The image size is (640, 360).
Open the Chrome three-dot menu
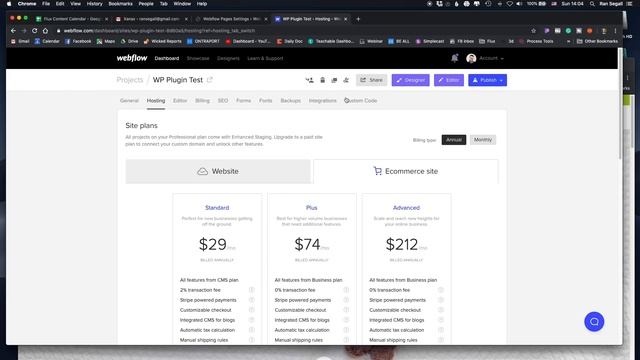point(615,31)
